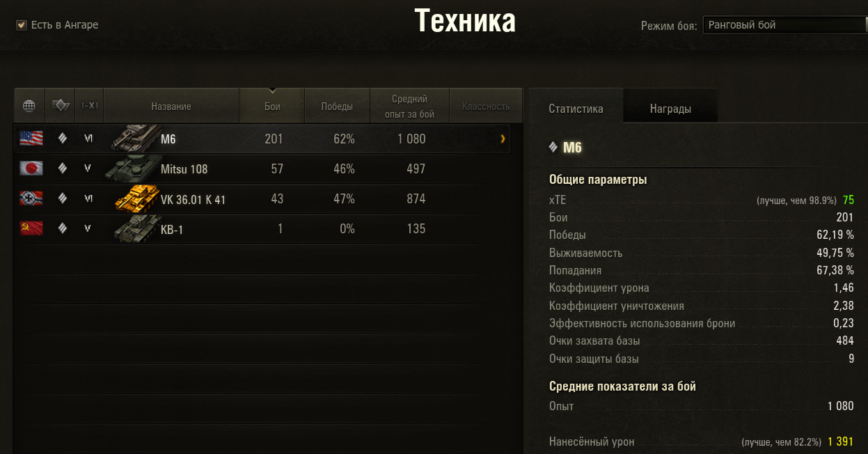Sort by "Средний опыт за бой" column
The image size is (868, 454).
(409, 107)
